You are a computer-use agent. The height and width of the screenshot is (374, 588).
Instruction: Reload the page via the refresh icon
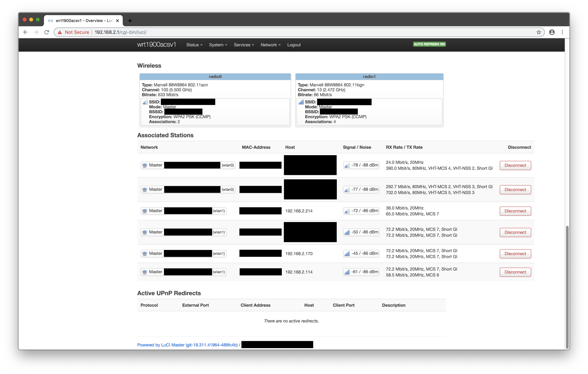47,32
